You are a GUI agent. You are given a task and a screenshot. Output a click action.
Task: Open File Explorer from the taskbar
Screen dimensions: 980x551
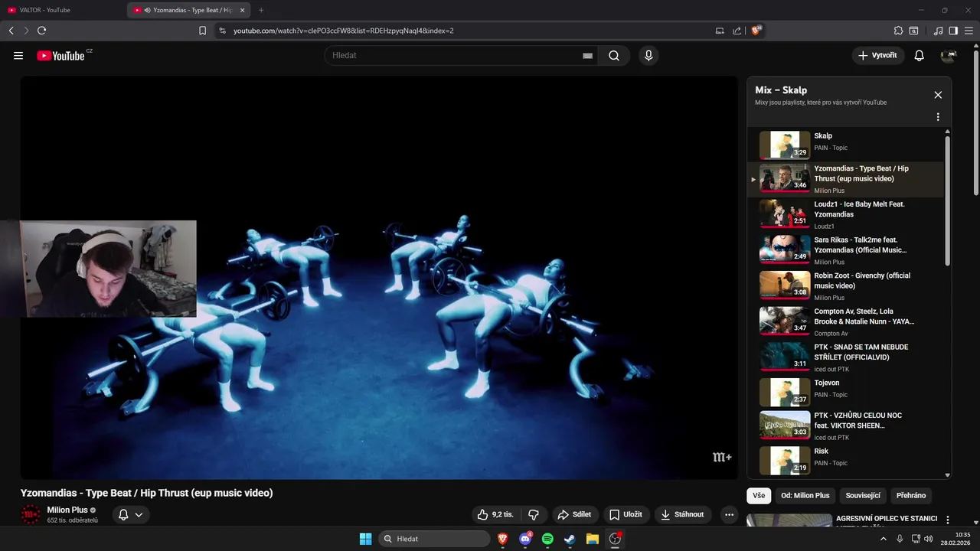coord(592,539)
